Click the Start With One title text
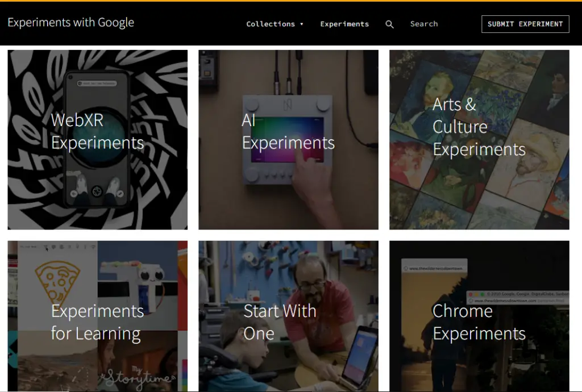This screenshot has height=392, width=582. (280, 322)
